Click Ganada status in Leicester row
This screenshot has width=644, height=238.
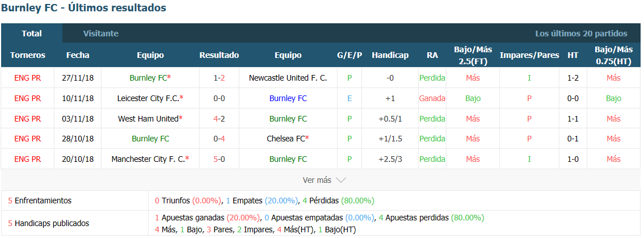pos(432,98)
